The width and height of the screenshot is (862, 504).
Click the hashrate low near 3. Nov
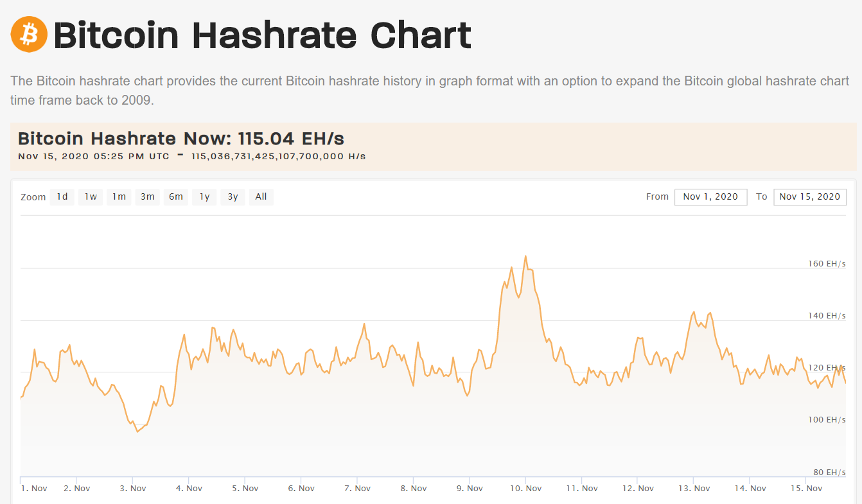137,431
